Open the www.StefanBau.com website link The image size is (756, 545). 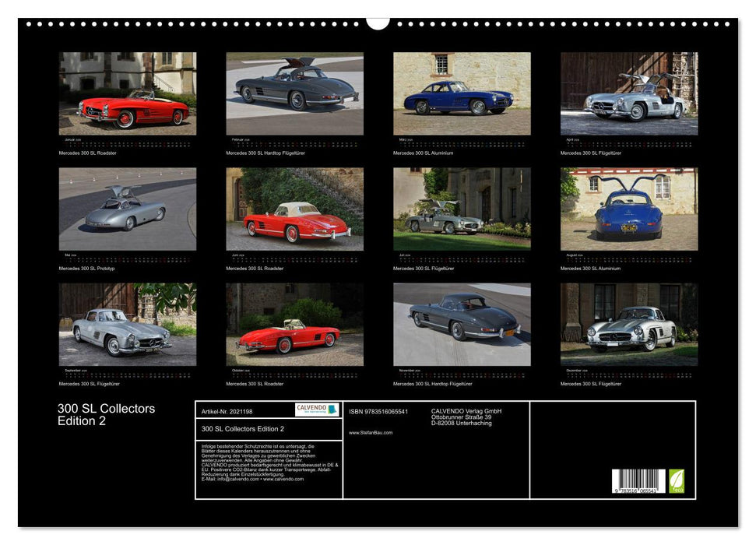(371, 432)
